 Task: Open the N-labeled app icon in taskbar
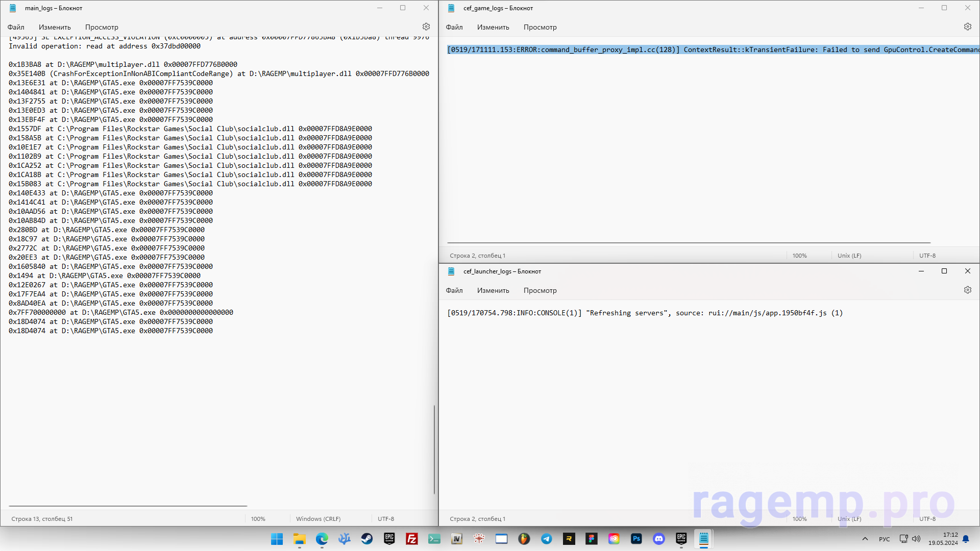pos(457,539)
